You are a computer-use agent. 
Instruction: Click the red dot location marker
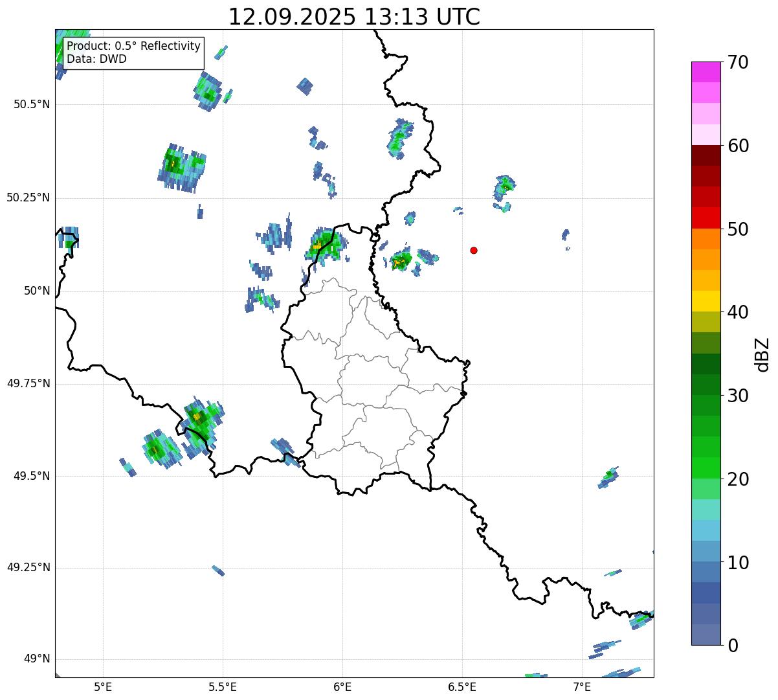point(474,250)
